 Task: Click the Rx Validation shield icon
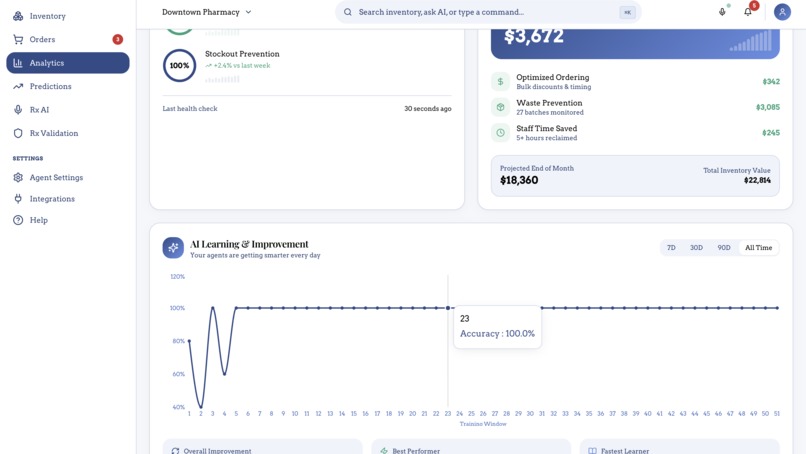click(x=18, y=133)
